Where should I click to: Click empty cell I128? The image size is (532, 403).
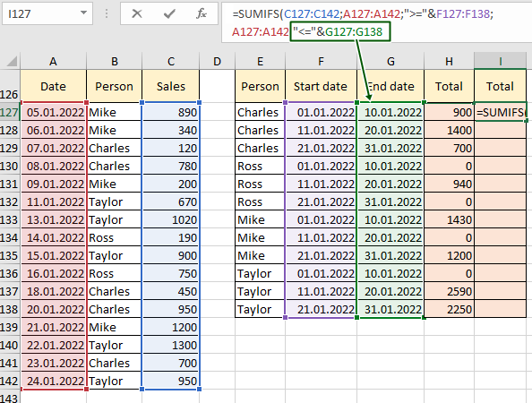[501, 130]
